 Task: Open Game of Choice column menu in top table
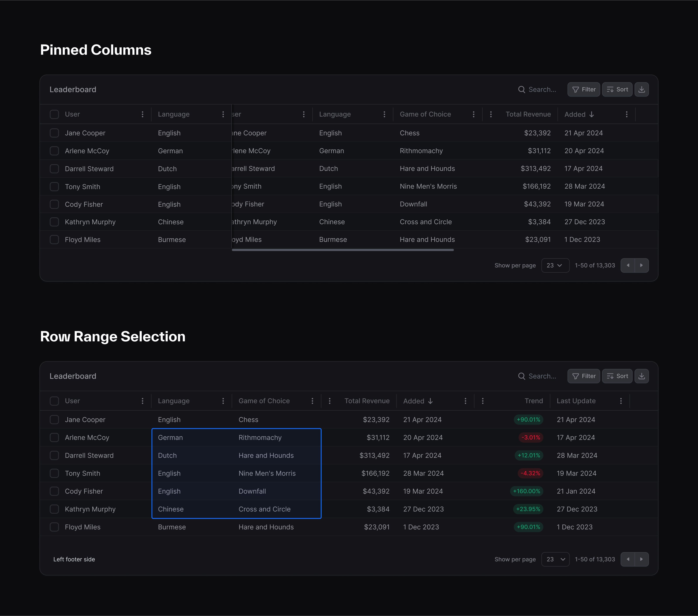coord(473,114)
